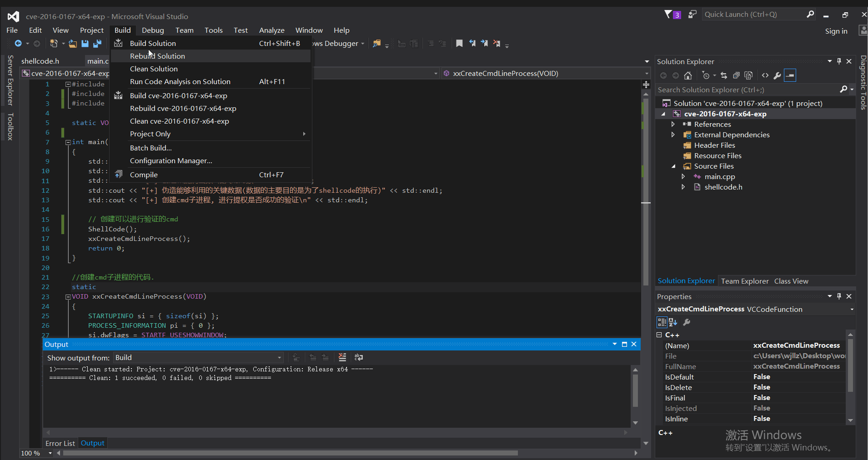Open the Diagnostic Tools side tab

click(x=863, y=82)
